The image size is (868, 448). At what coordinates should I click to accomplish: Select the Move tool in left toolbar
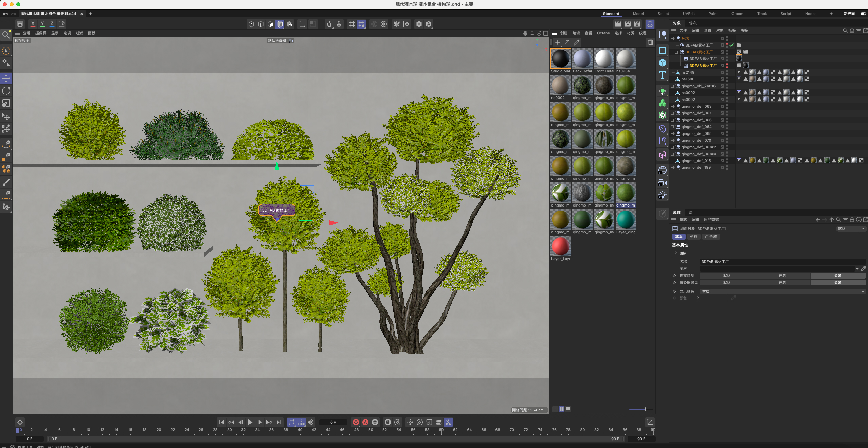[6, 78]
